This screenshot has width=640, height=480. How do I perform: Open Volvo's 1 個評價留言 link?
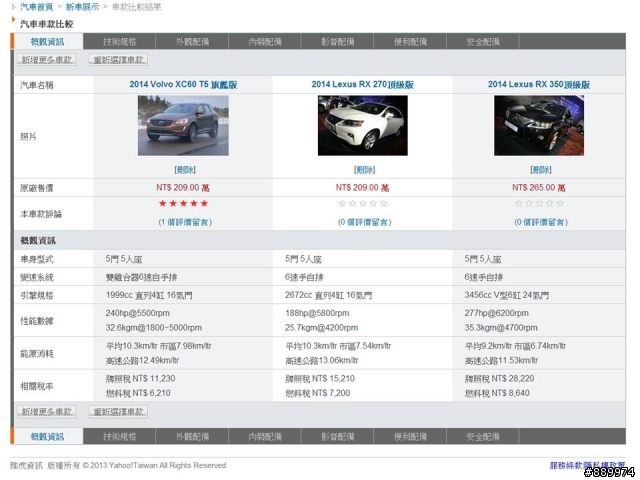coord(185,222)
